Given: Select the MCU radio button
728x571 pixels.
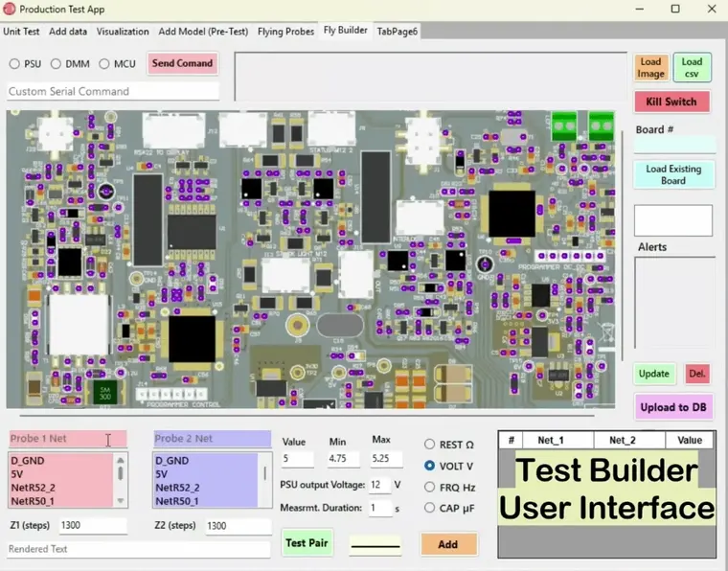Looking at the screenshot, I should pyautogui.click(x=104, y=63).
